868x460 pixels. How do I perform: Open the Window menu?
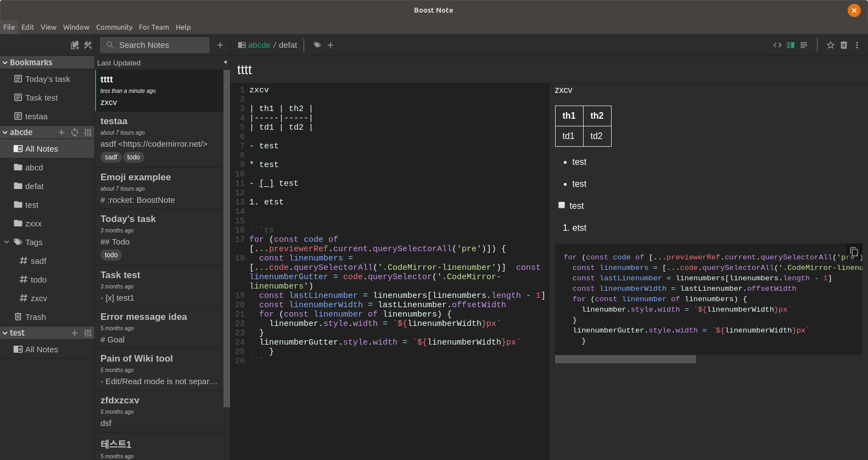pos(76,27)
